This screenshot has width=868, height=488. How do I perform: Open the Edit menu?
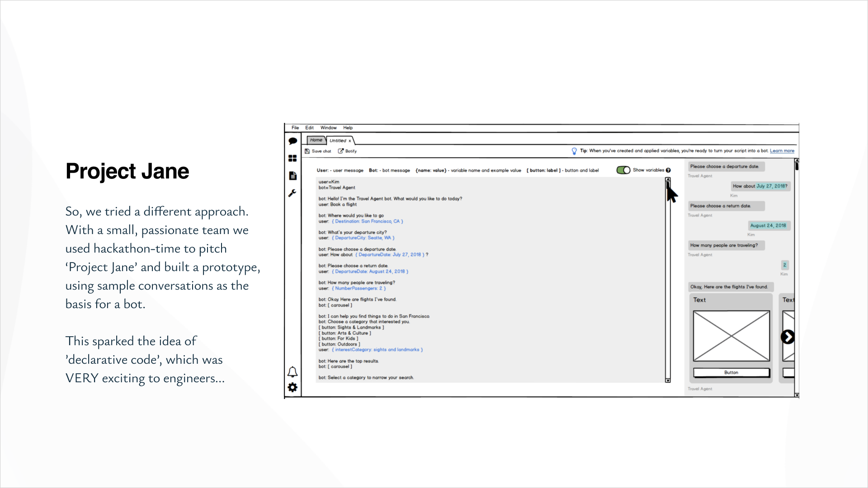tap(309, 128)
